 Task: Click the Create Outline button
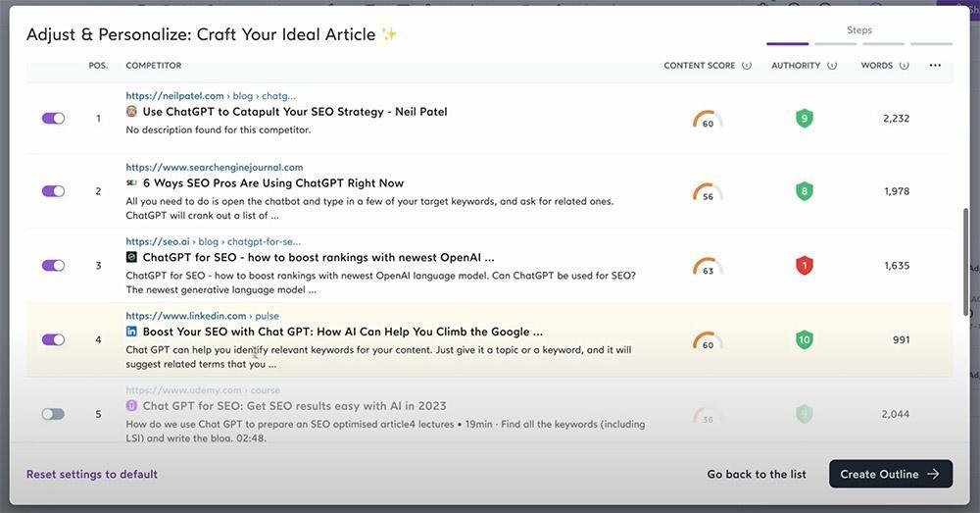[x=891, y=474]
